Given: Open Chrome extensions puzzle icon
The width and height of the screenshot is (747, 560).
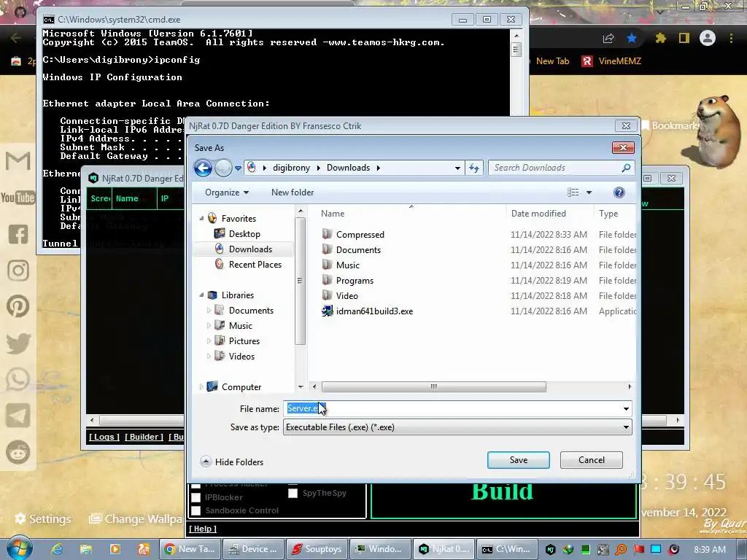Looking at the screenshot, I should click(660, 38).
